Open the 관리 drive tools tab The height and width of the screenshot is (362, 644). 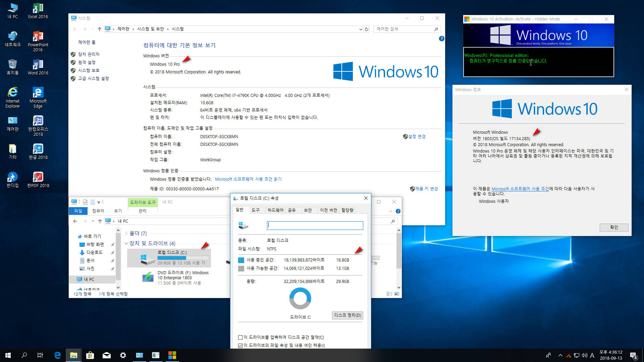tap(142, 211)
